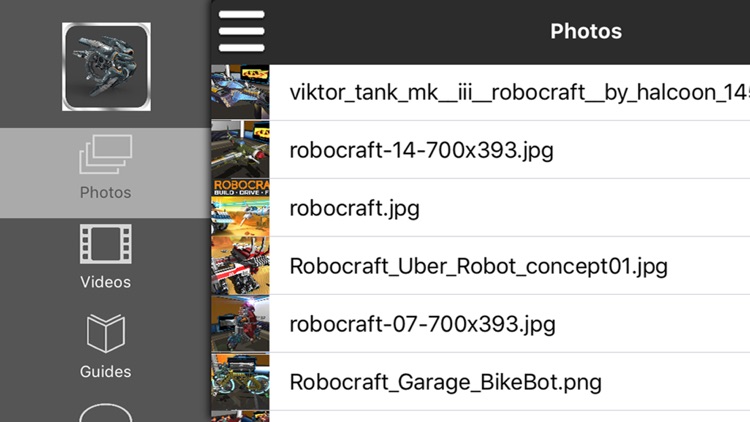Select the robocraft-07-700x393.jpg file name
The width and height of the screenshot is (750, 422).
422,324
